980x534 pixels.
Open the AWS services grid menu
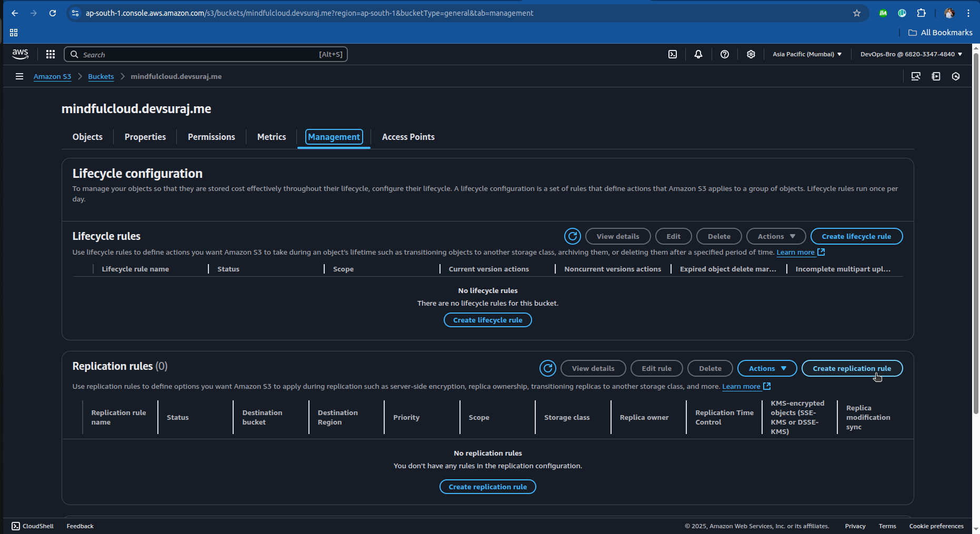(x=51, y=54)
